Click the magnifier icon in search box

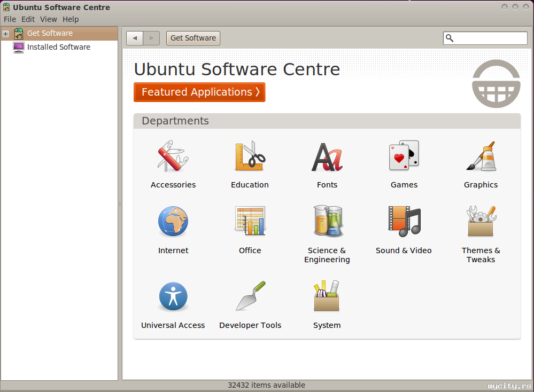point(450,38)
